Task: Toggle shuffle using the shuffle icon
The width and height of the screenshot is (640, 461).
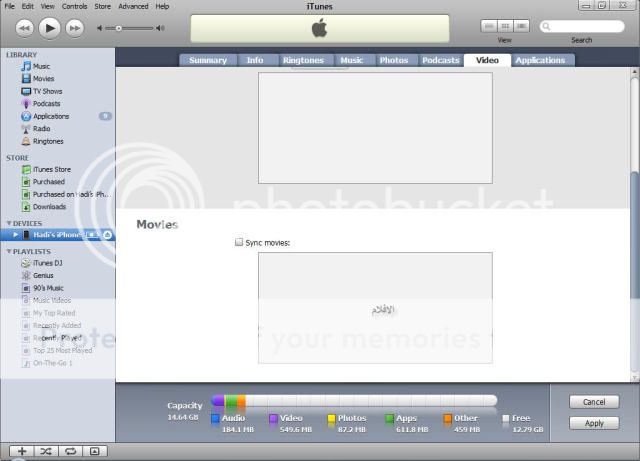Action: point(46,451)
